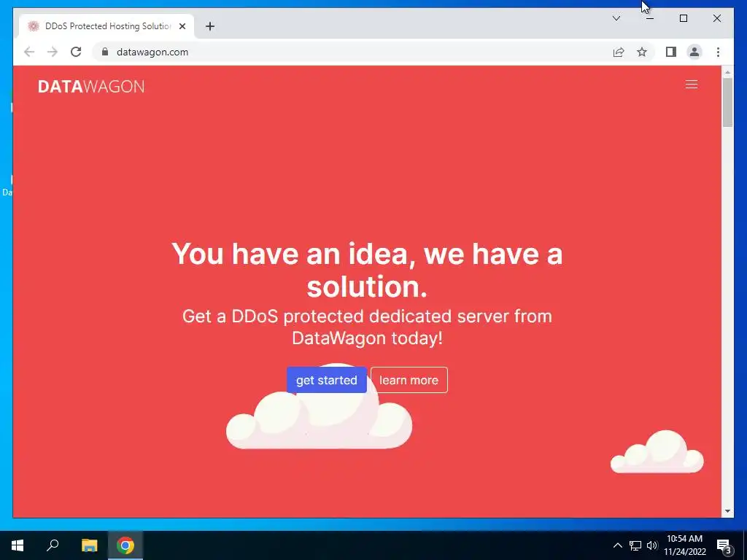Maximize the Chrome window
This screenshot has width=747, height=560.
pos(683,18)
